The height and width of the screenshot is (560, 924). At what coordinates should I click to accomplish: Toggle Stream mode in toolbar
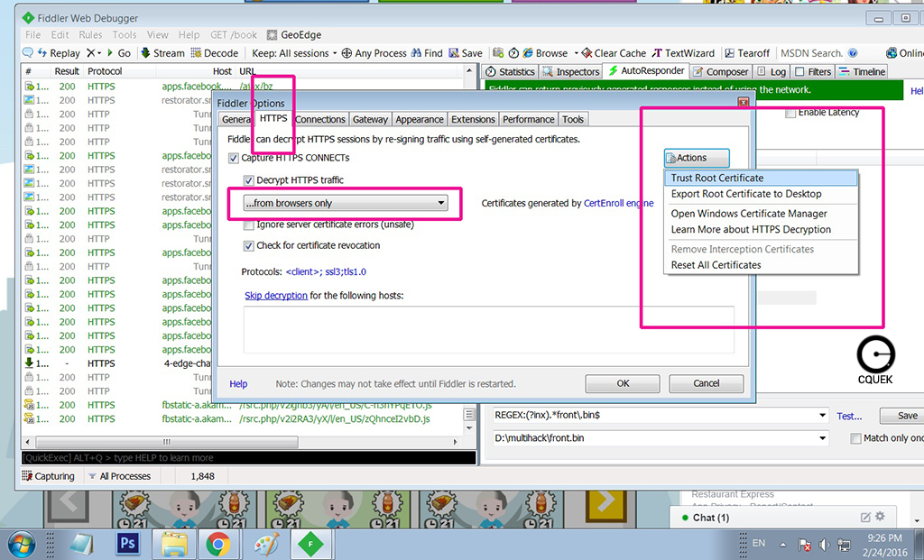162,53
